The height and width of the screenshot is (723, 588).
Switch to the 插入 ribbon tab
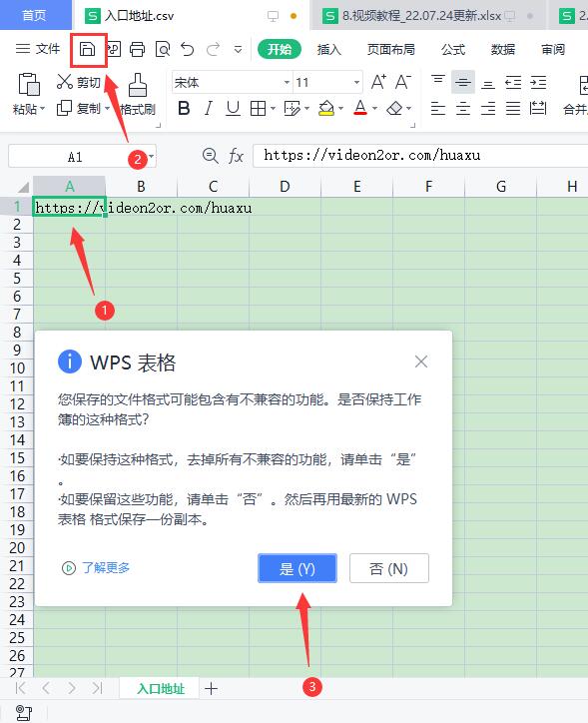[x=329, y=49]
